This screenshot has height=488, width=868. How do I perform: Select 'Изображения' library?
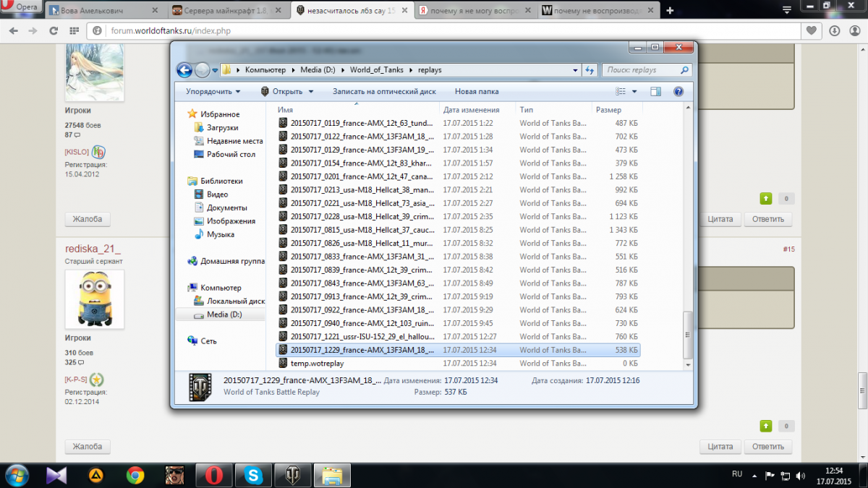230,221
